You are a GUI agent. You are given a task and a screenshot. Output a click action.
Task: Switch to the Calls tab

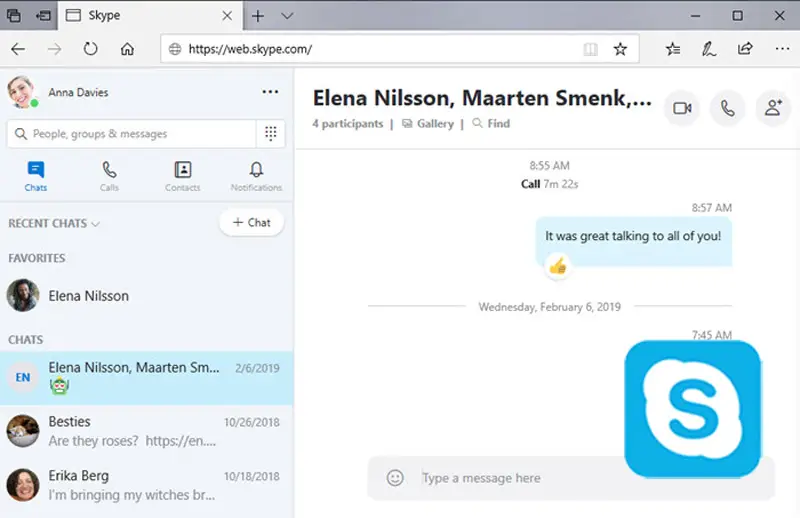coord(109,176)
